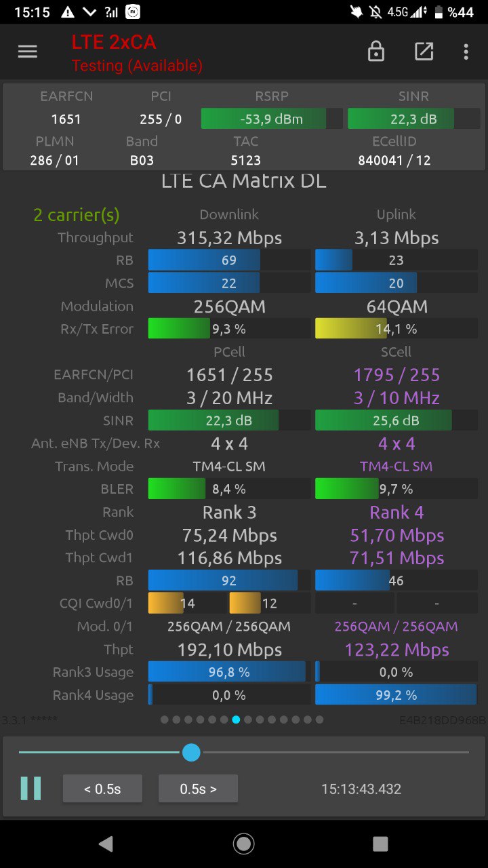Tap the top SINR 22,3 dB bar
488x868 pixels.
[x=414, y=119]
